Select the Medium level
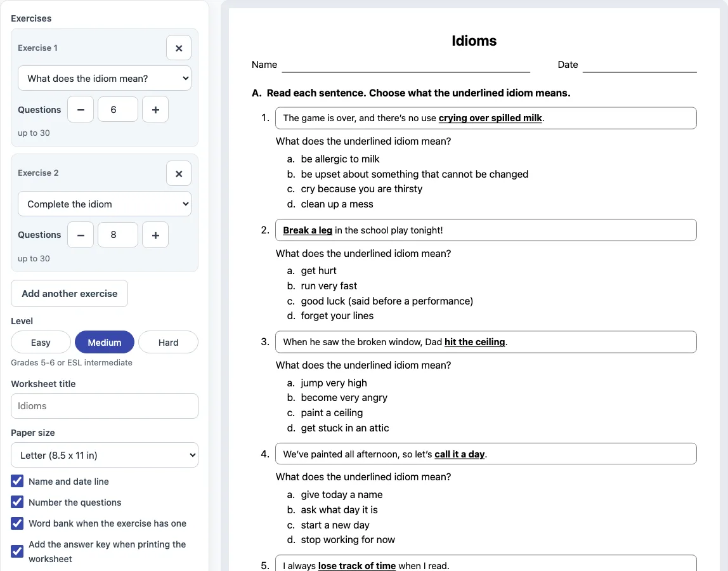Viewport: 728px width, 571px height. [x=105, y=343]
